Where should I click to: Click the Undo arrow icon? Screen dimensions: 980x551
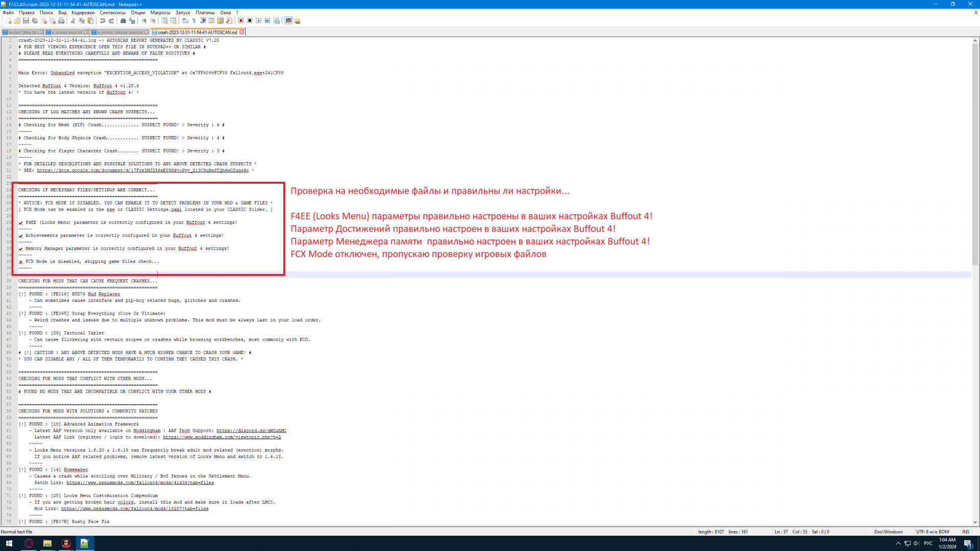(103, 21)
